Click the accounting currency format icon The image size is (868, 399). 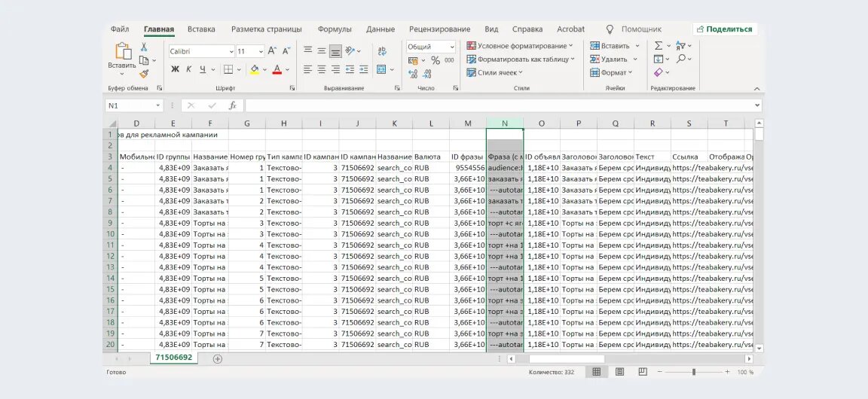coord(412,60)
